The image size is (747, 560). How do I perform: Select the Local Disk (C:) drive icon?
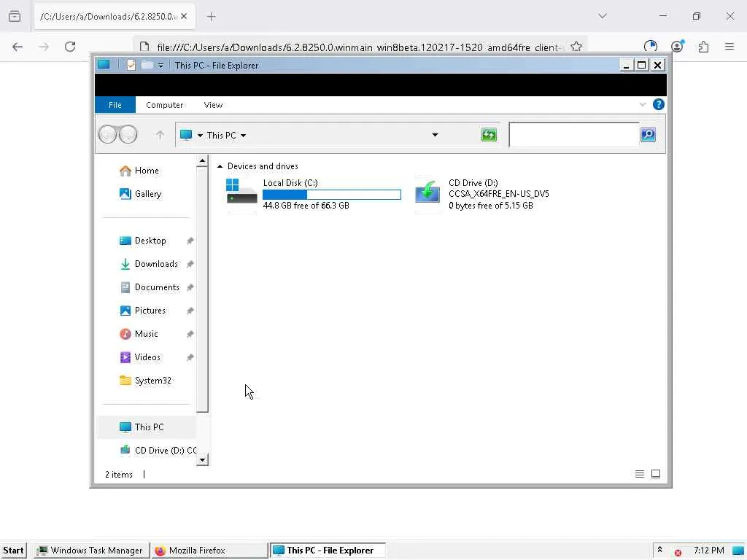click(x=241, y=193)
